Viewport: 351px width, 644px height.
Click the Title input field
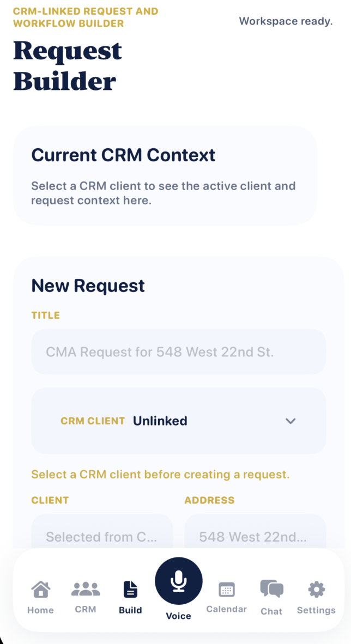pyautogui.click(x=179, y=351)
